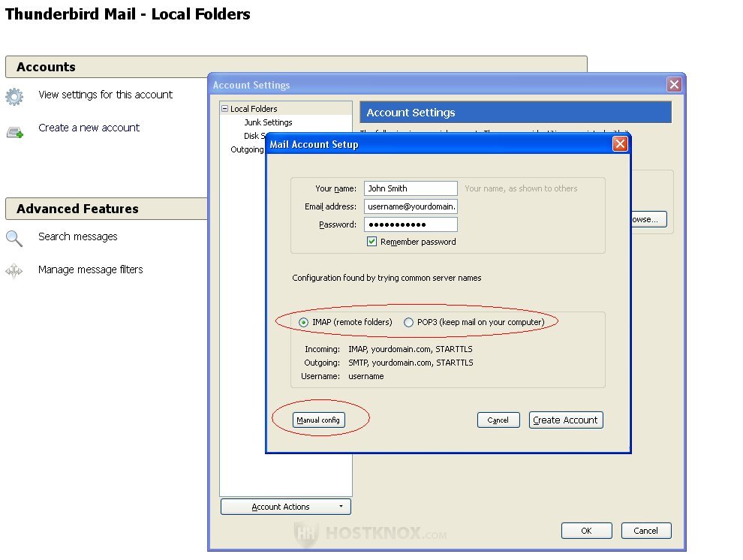Click the magnifier search messages icon

coord(14,239)
